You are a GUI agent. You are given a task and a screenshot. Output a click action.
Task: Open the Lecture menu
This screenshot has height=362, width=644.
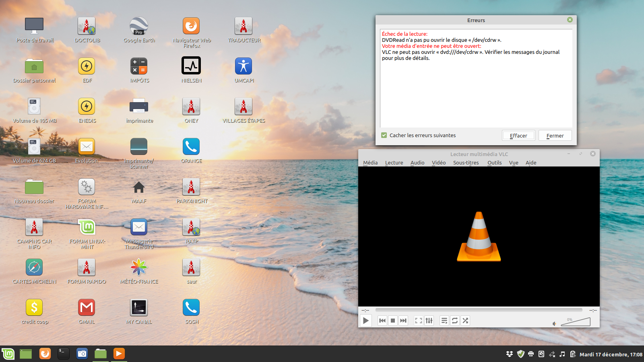click(394, 163)
